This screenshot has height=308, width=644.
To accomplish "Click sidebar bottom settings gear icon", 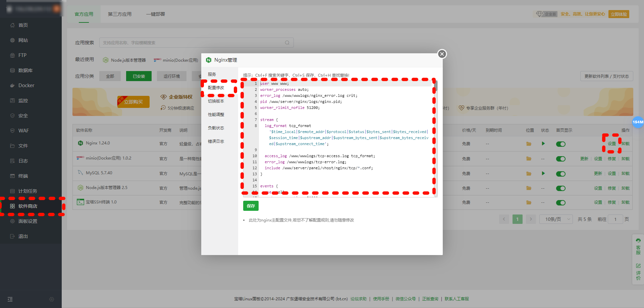I will click(52, 299).
